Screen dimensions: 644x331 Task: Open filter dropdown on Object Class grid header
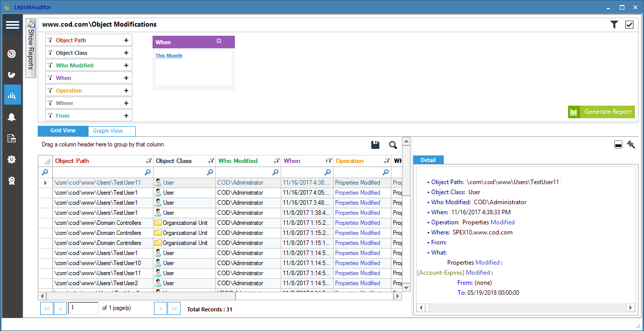tap(211, 161)
